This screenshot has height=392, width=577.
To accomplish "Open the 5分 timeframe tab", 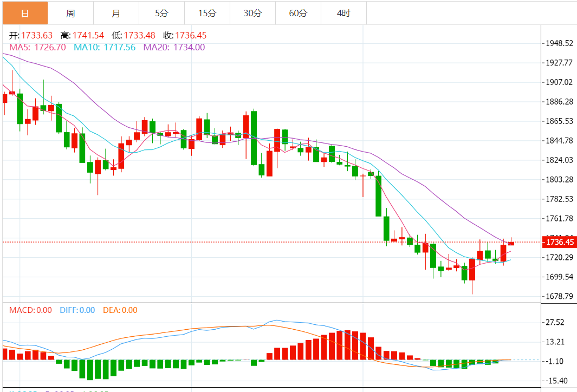I will click(x=161, y=13).
